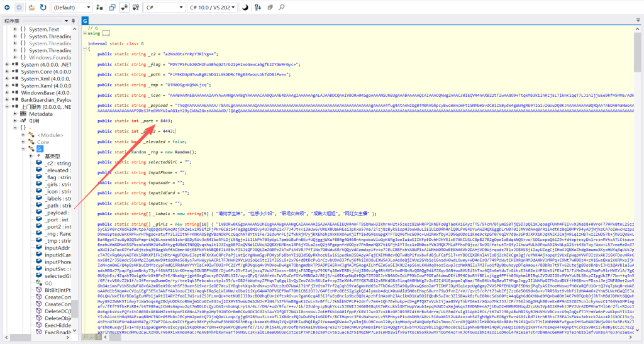644x344 pixels.
Task: Expand the System.Text namespace node
Action: click(15, 29)
